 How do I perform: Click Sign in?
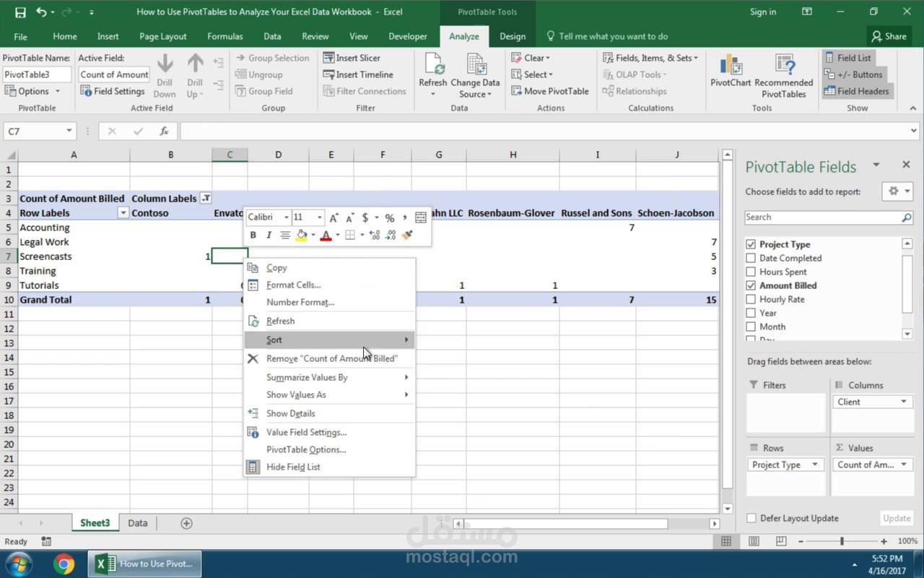(x=763, y=12)
